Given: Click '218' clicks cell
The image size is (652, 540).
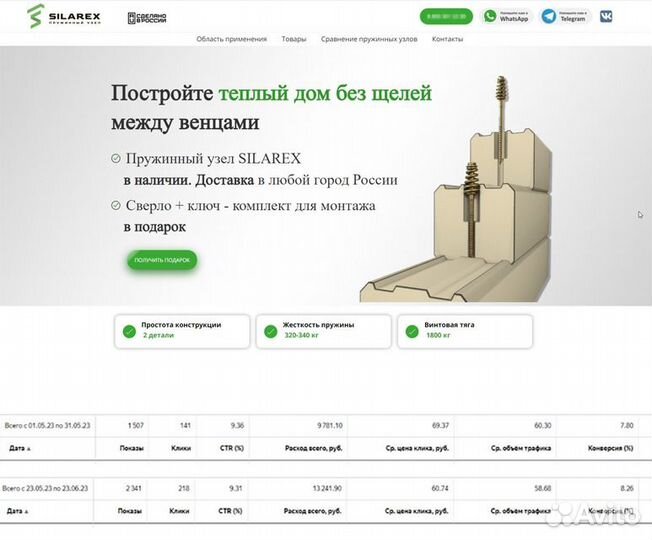Looking at the screenshot, I should pos(184,488).
